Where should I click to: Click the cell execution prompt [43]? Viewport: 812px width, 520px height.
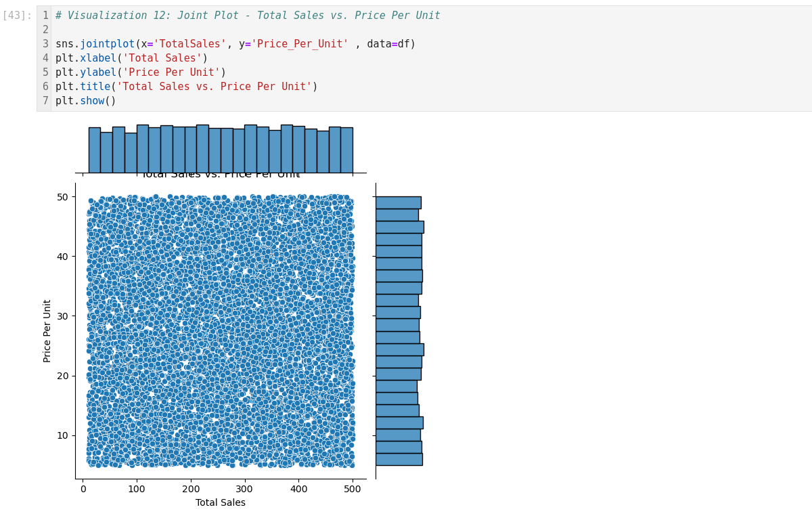(18, 16)
